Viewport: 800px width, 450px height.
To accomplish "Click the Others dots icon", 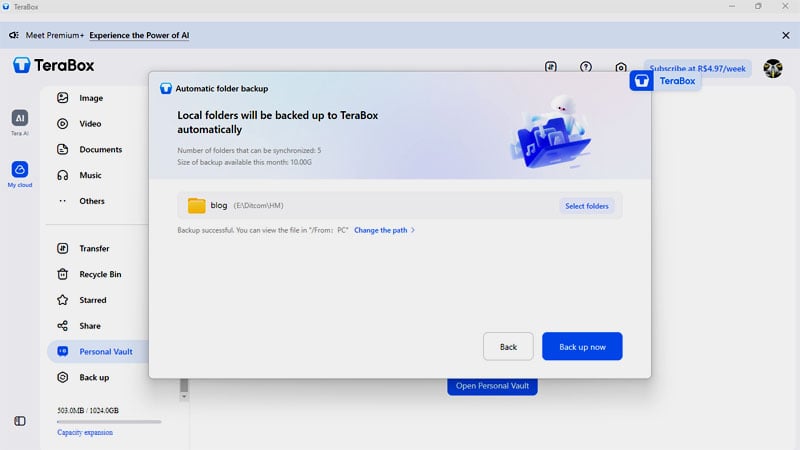I will (62, 201).
